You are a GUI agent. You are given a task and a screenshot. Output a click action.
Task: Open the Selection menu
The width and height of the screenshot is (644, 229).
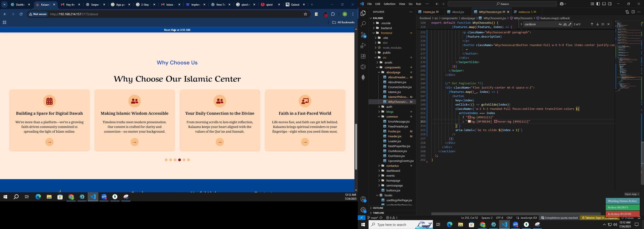click(389, 4)
